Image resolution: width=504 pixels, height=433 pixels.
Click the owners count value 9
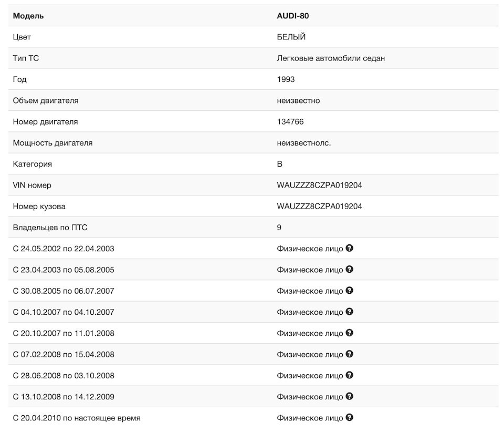(x=279, y=228)
